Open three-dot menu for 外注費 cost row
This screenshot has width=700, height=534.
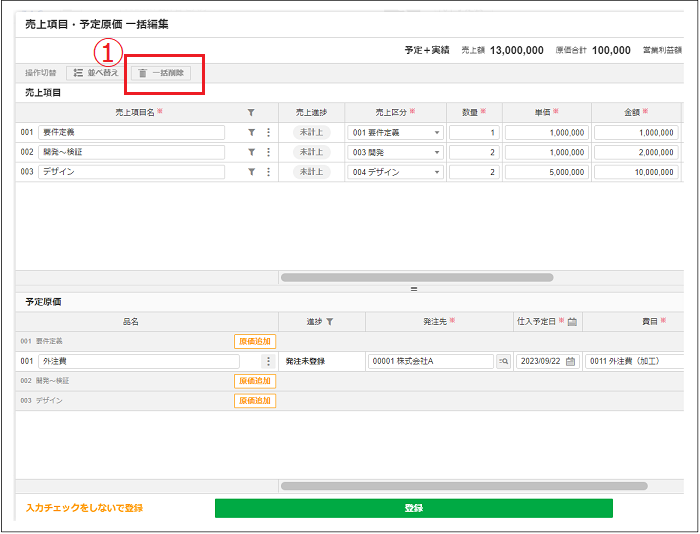click(268, 362)
